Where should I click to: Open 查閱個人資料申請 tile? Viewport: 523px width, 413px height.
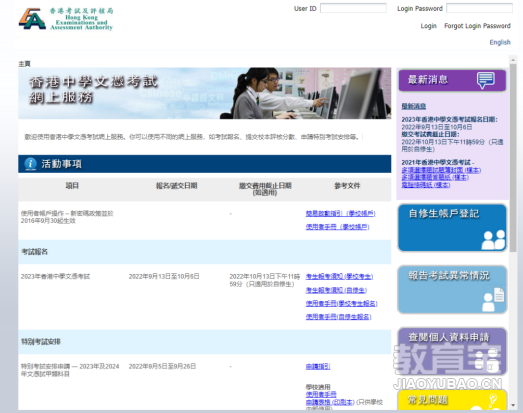click(452, 351)
